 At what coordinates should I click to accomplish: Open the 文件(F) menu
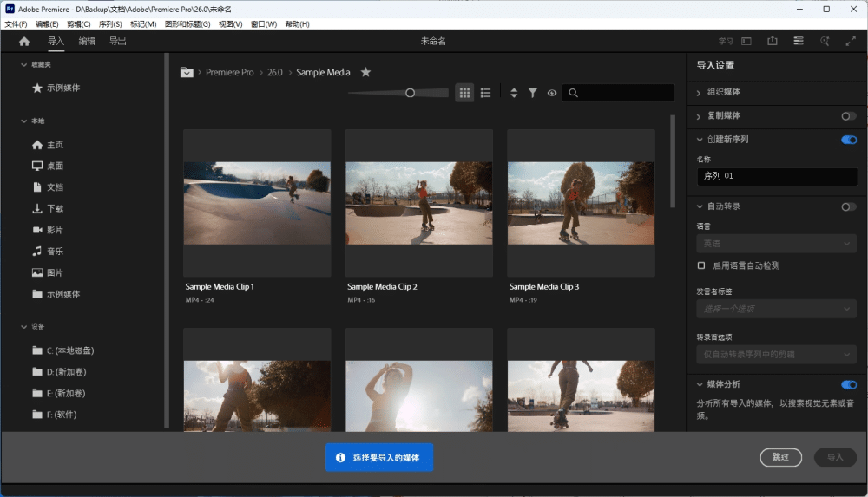[16, 24]
